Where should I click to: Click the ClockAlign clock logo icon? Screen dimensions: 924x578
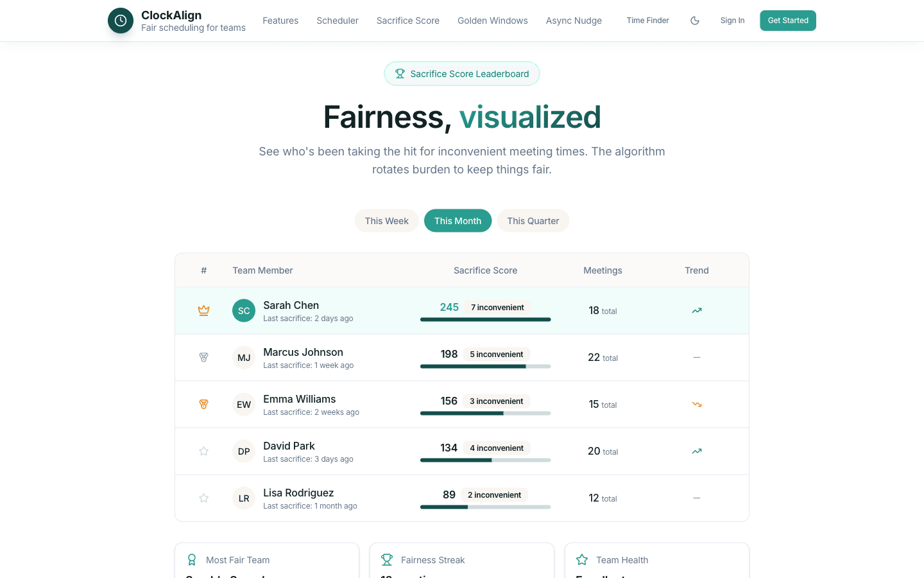(x=121, y=21)
